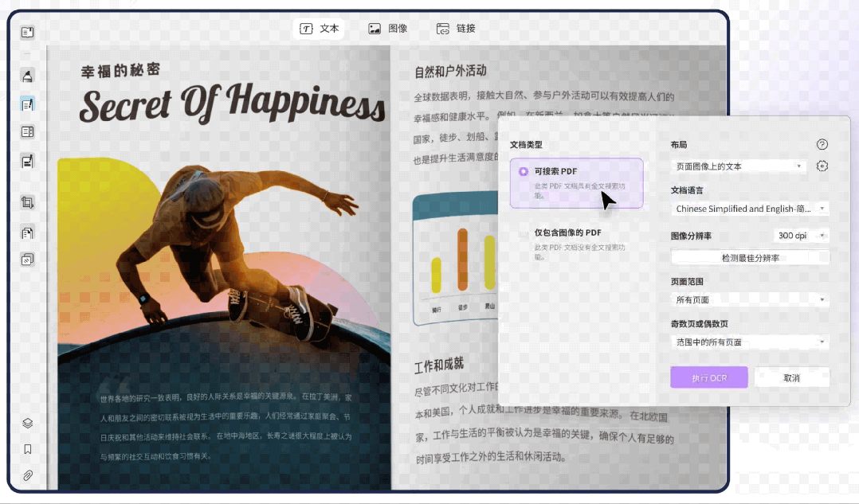
Task: Click the 布局 label in OCR dialog
Action: 679,144
